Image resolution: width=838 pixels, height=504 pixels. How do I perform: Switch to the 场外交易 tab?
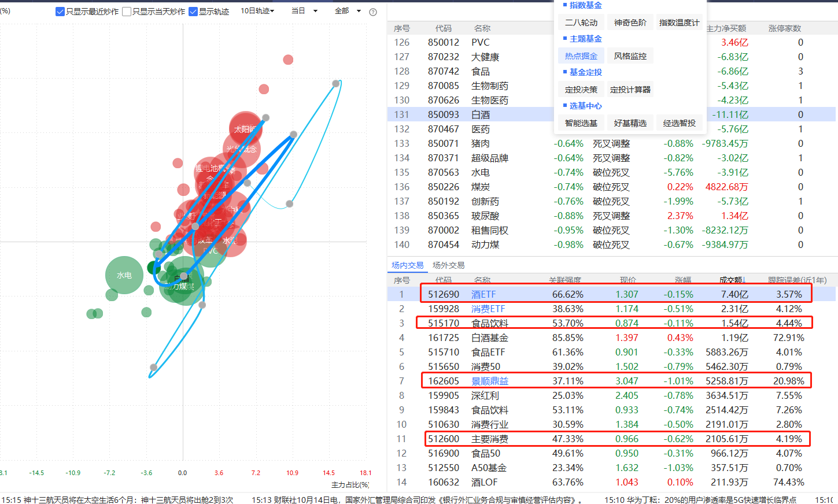[448, 265]
